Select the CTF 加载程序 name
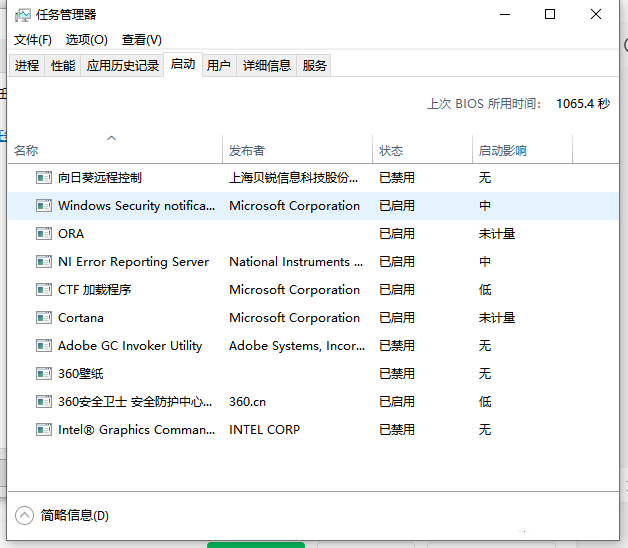This screenshot has height=548, width=628. [95, 290]
